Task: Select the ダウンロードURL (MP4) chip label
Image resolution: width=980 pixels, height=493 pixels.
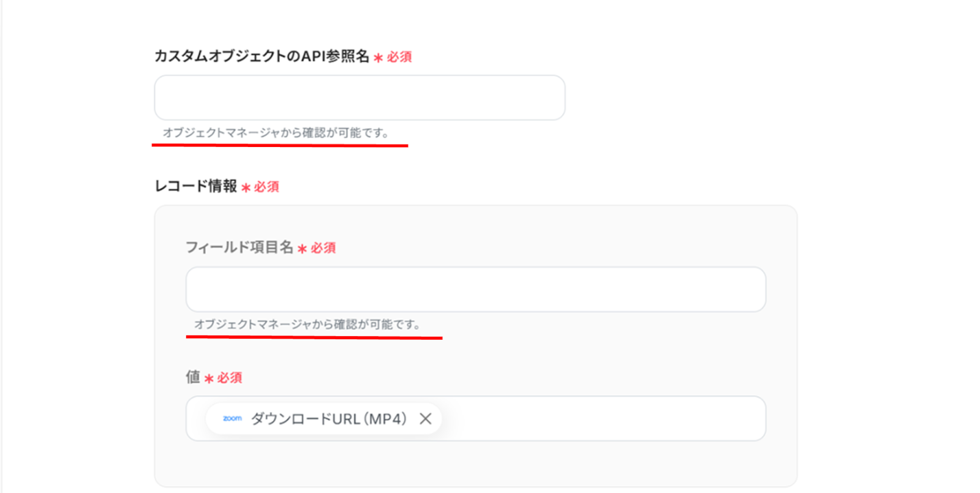Action: pos(328,419)
